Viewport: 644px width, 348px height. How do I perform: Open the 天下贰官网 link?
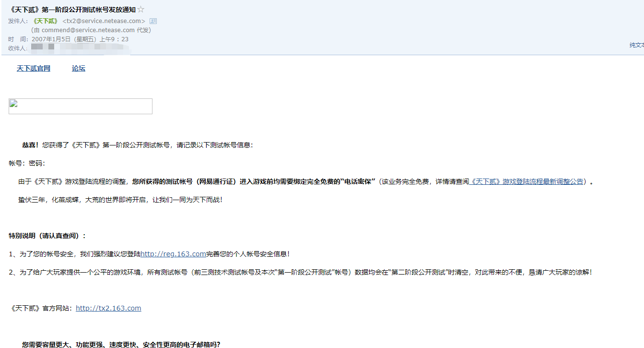click(34, 69)
